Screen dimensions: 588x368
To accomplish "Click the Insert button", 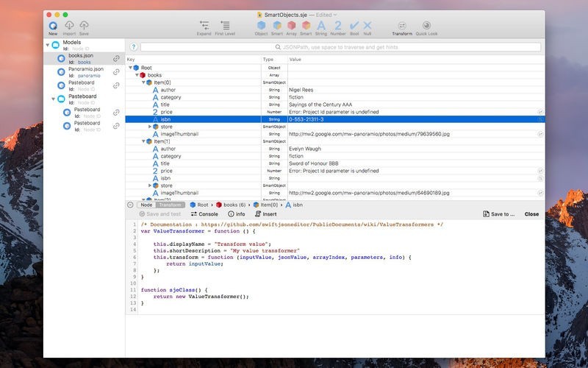I will (x=266, y=214).
